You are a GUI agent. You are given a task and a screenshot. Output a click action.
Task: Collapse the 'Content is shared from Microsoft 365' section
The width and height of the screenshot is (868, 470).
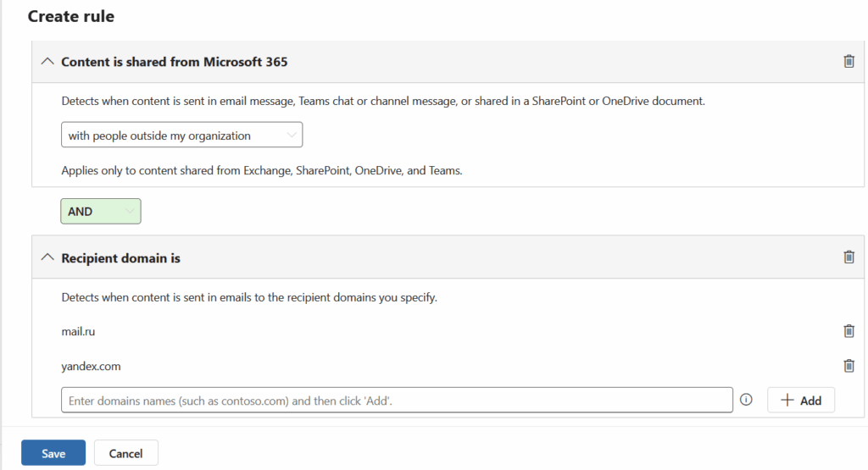point(47,62)
